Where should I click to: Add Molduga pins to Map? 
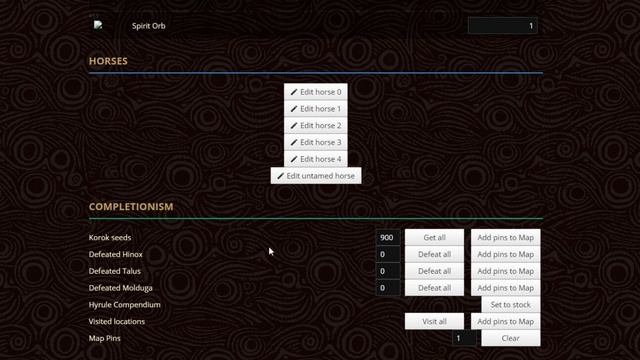505,287
